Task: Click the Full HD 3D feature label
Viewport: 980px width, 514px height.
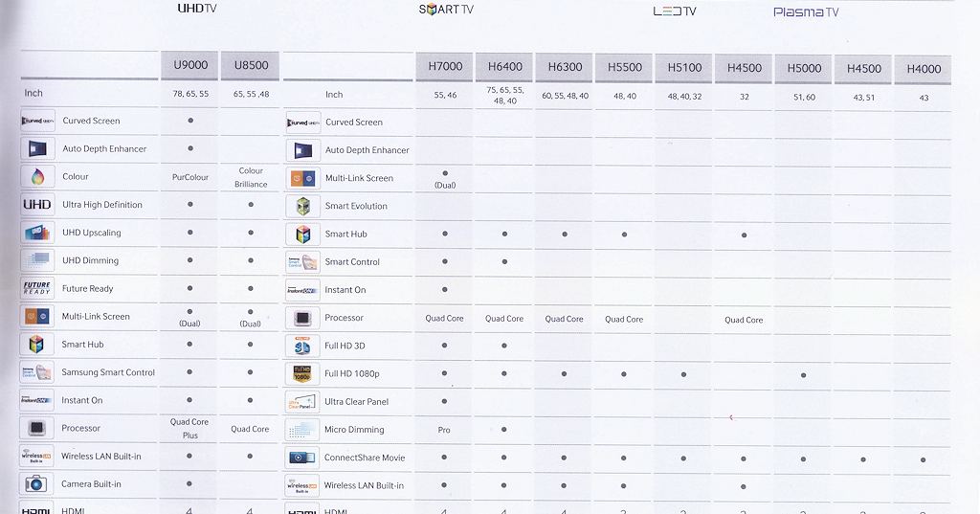Action: coord(345,346)
